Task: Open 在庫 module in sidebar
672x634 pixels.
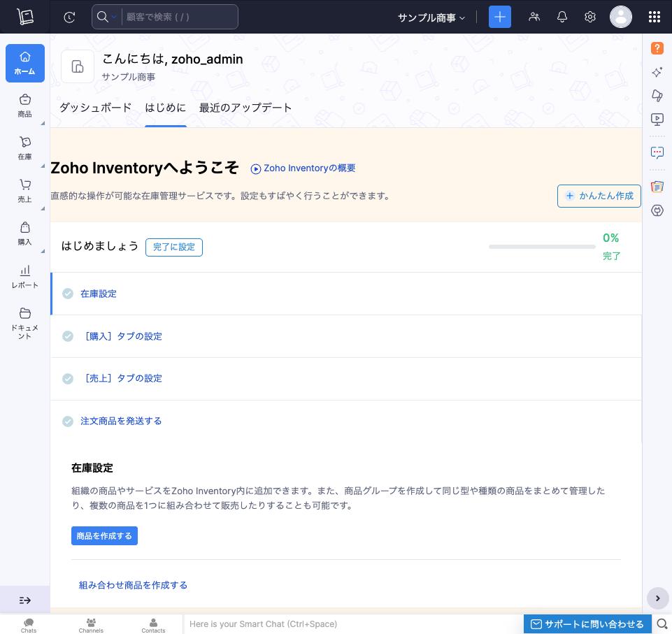Action: pyautogui.click(x=25, y=148)
